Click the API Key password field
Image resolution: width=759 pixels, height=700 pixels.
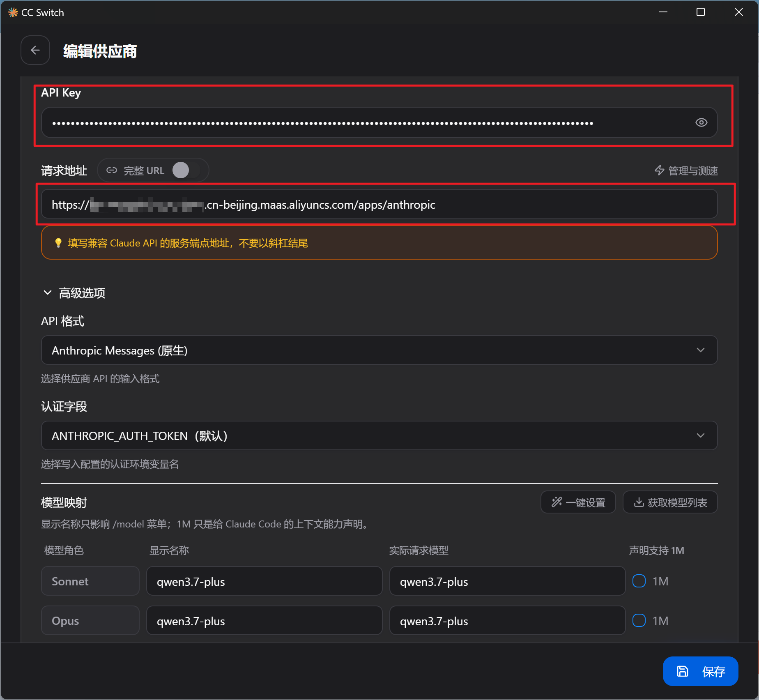point(379,122)
